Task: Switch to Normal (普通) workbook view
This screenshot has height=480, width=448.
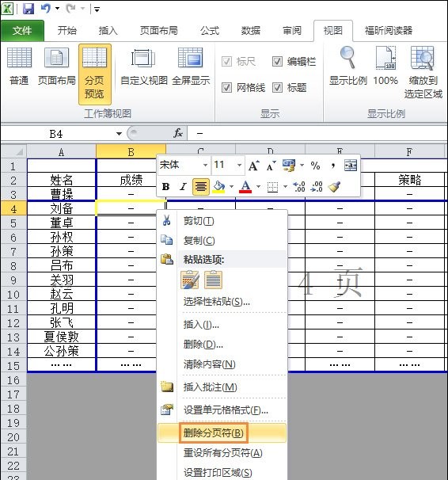Action: 19,67
